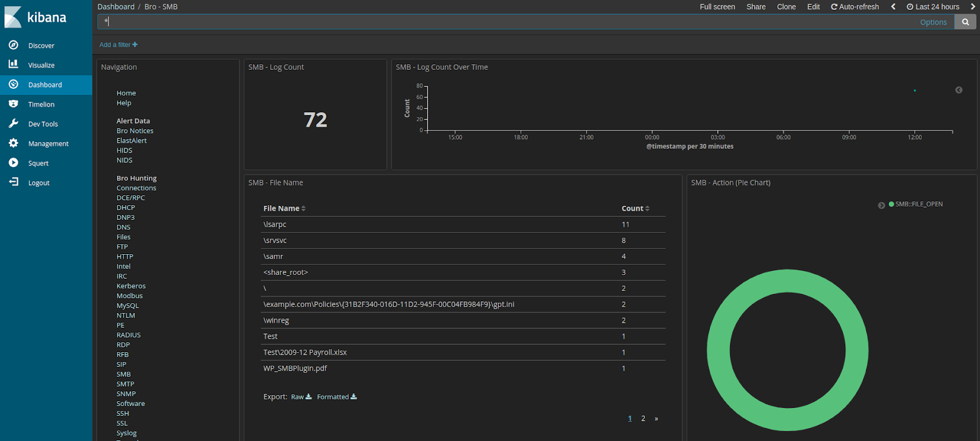Open Software dashboard link
This screenshot has width=980, height=441.
pos(130,404)
